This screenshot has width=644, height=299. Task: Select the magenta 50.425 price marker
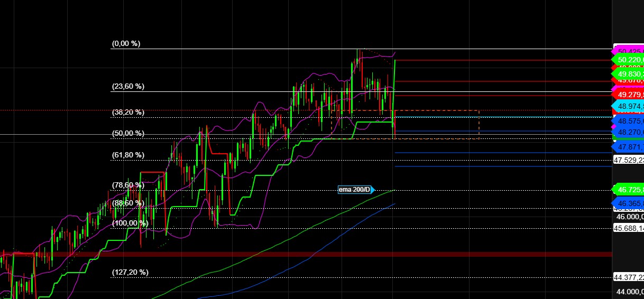click(x=629, y=51)
